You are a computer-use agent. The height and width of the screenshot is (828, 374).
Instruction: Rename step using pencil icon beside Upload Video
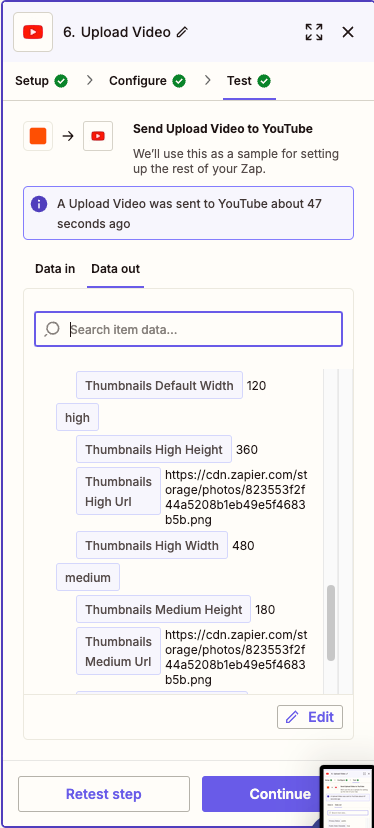tap(182, 32)
